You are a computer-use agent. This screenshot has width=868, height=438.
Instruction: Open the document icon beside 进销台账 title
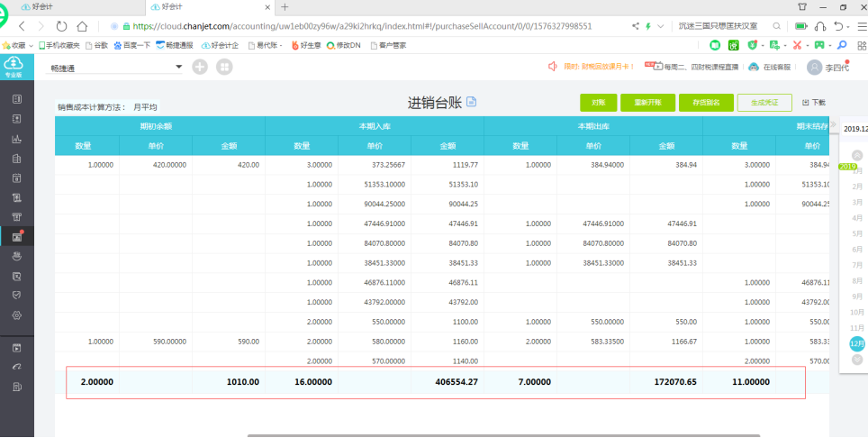click(471, 102)
